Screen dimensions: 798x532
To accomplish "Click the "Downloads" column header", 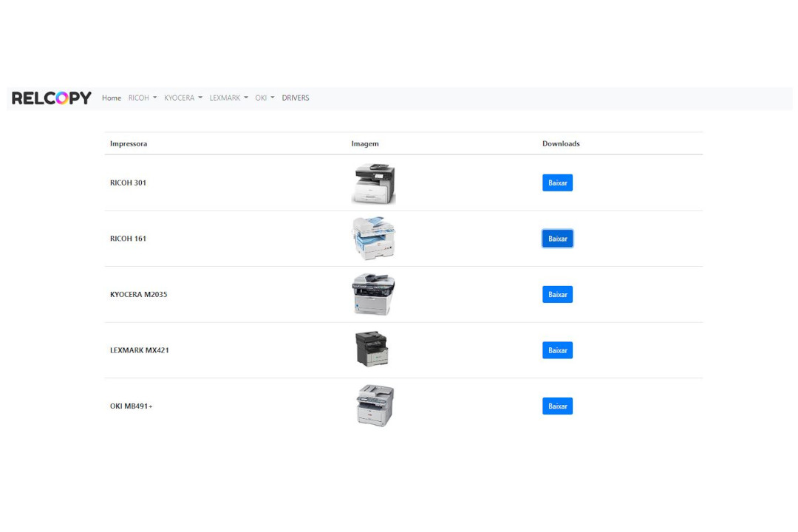I will [561, 143].
